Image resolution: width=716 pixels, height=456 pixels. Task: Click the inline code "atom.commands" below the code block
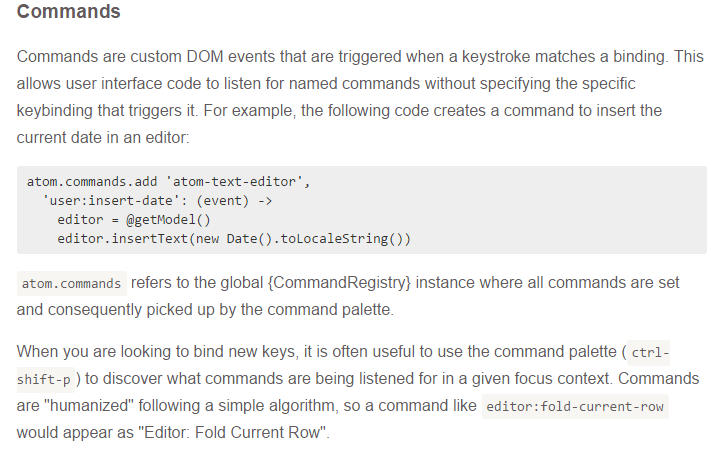71,283
